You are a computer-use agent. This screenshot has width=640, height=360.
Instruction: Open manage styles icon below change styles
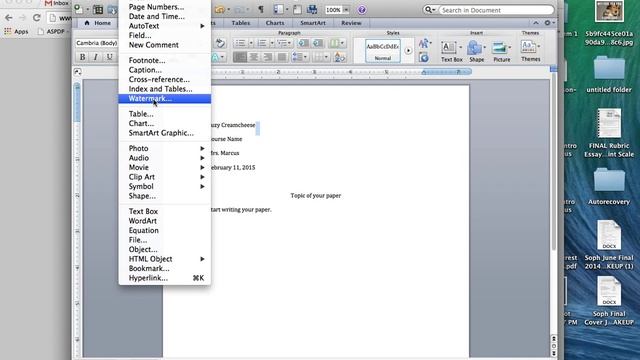[x=424, y=58]
